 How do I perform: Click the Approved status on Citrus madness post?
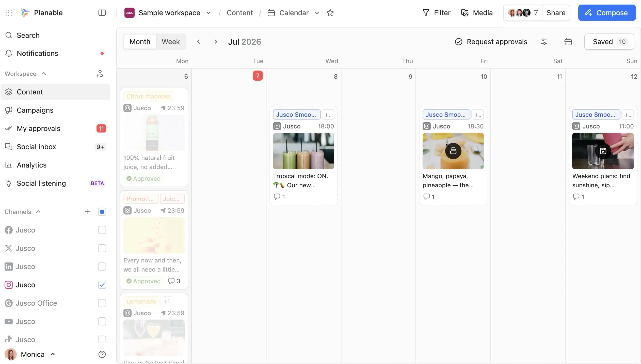[x=143, y=178]
